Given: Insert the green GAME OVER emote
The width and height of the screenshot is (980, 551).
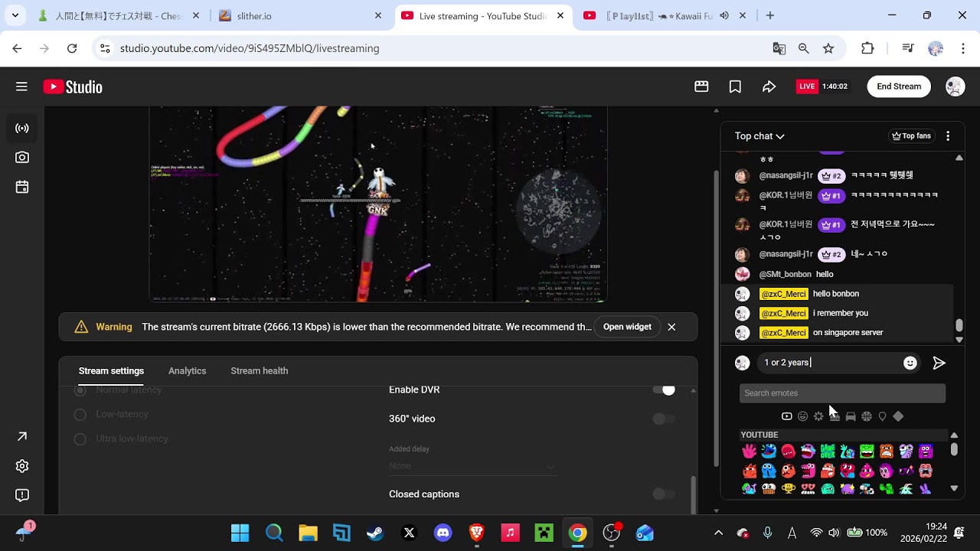Looking at the screenshot, I should (828, 452).
